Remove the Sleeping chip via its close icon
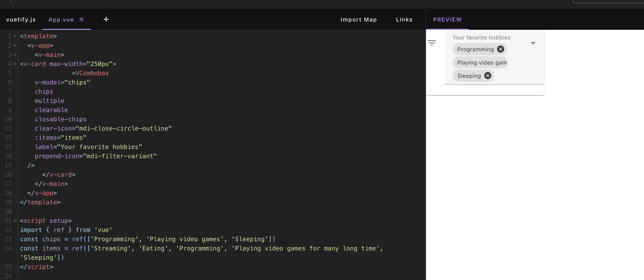 [487, 76]
